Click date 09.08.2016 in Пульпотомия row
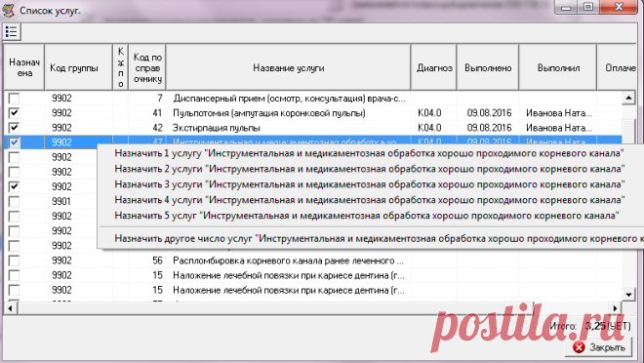Viewport: 644px width, 363px height. click(489, 113)
